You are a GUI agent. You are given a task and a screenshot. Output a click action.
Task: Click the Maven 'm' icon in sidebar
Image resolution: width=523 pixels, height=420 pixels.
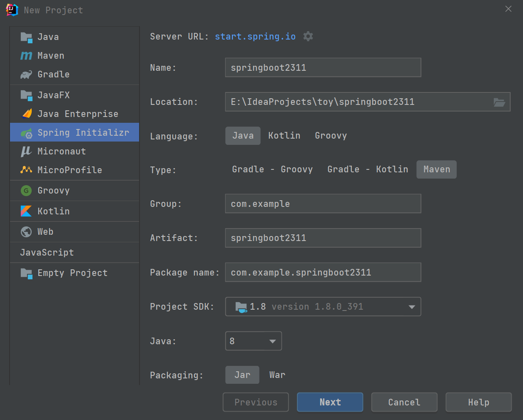(26, 56)
